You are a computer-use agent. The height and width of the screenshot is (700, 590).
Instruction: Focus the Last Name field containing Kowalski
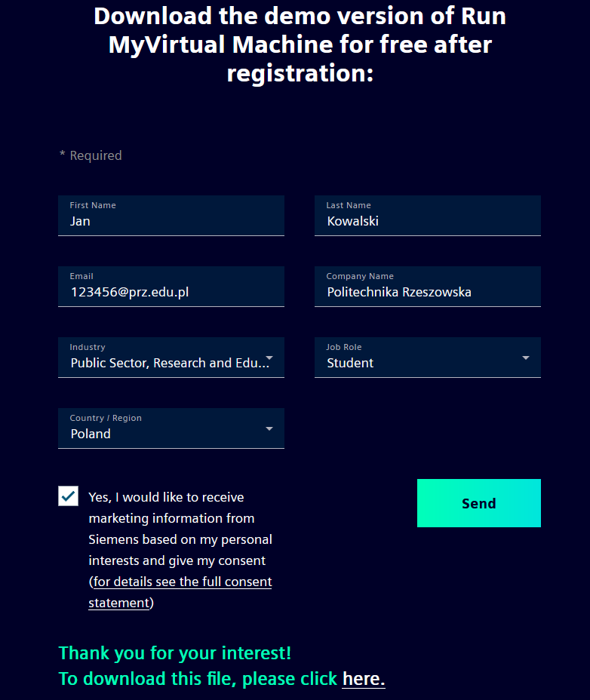point(427,221)
